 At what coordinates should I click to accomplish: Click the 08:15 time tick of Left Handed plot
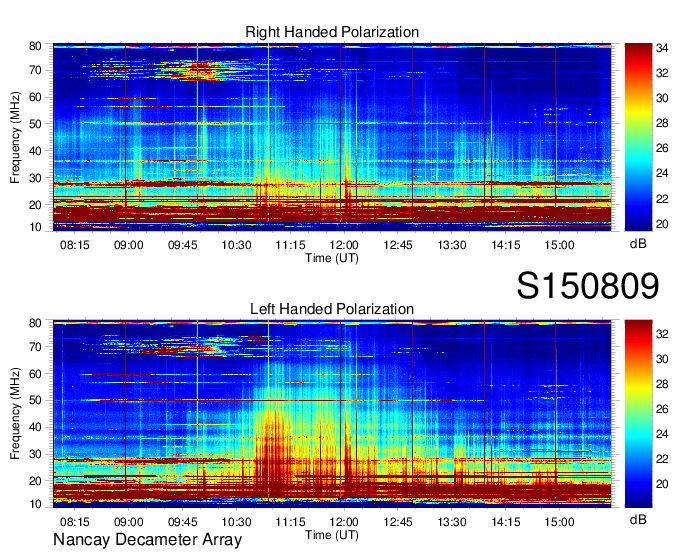tap(75, 522)
